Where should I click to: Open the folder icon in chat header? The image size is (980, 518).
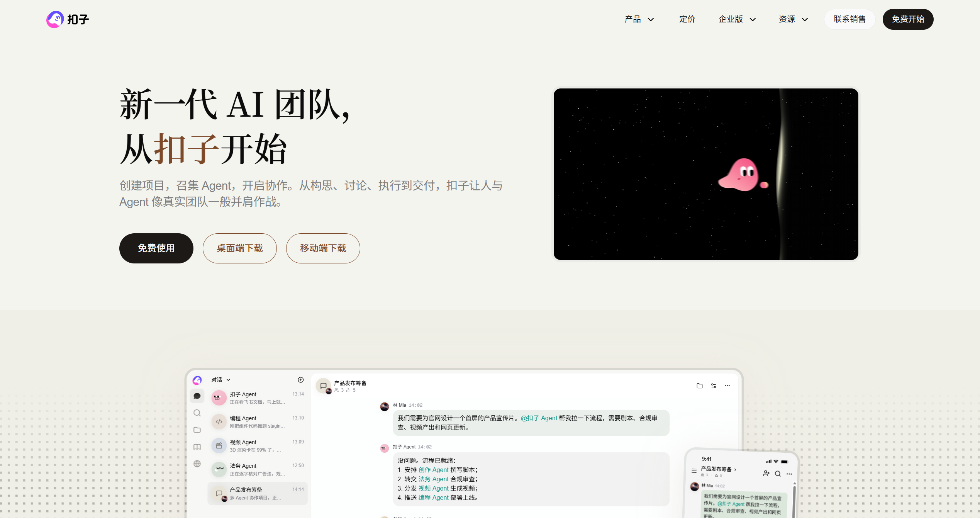[699, 386]
